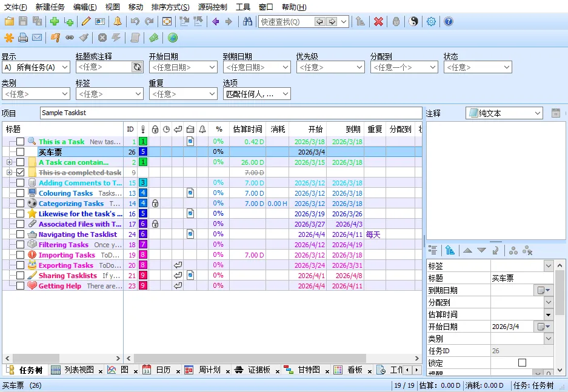Switch to the 甘特图 tab

(309, 370)
